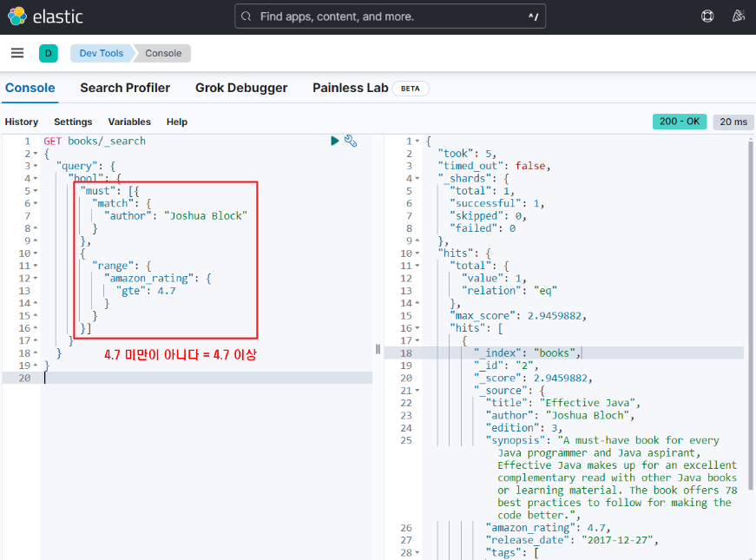Image resolution: width=756 pixels, height=560 pixels.
Task: Click the "Joshua Block" author value
Action: click(206, 215)
